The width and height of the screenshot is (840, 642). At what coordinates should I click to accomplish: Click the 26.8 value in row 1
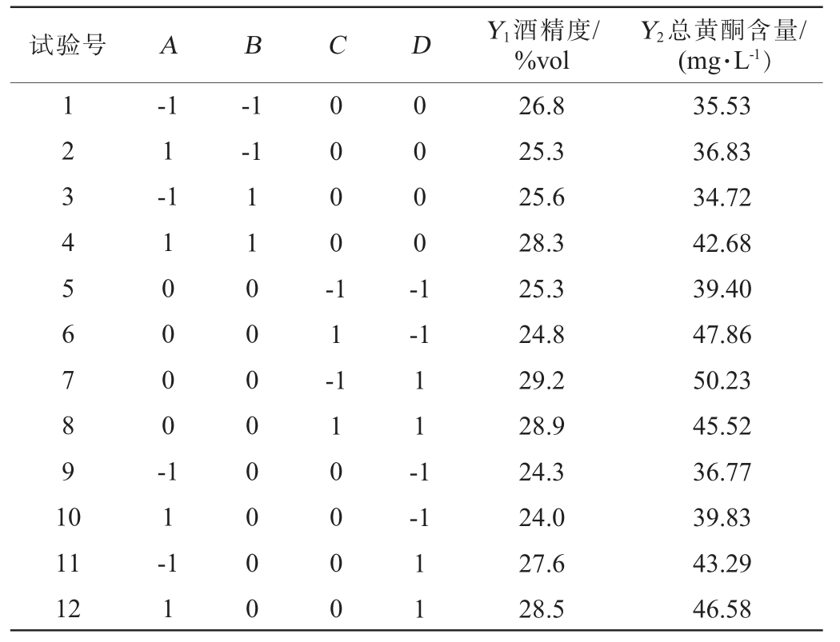pyautogui.click(x=542, y=106)
